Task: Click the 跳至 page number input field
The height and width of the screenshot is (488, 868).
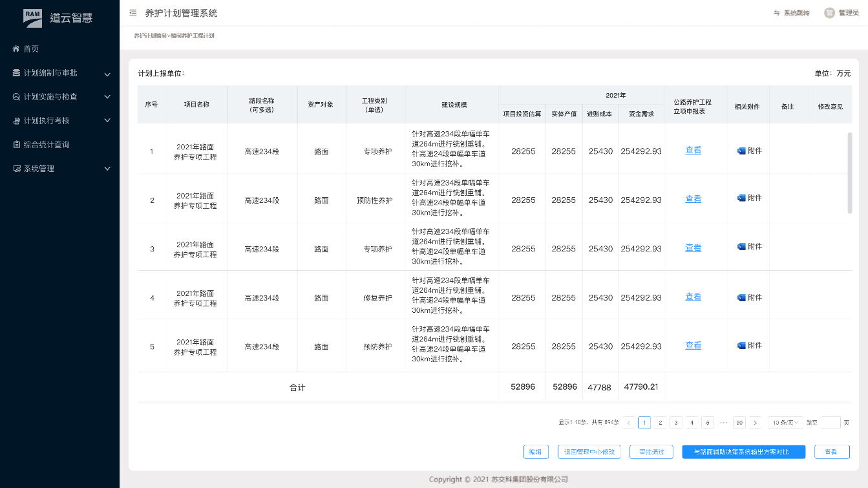Action: pos(830,423)
